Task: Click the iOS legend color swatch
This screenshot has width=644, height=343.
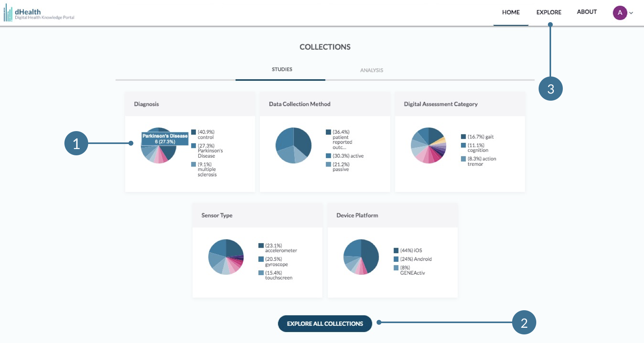Action: (x=396, y=251)
